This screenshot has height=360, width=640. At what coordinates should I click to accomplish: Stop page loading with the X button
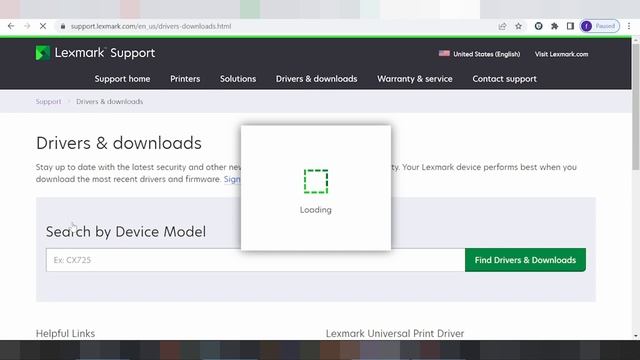coord(43,26)
